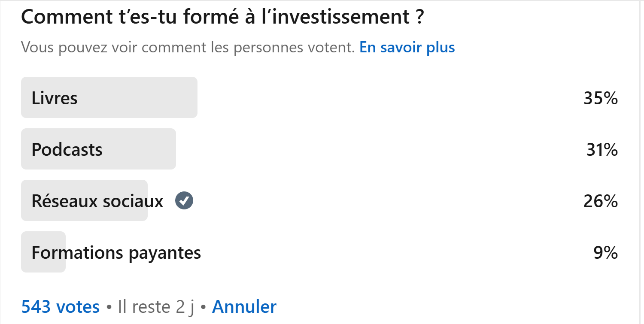Click the 'Vous pouvez voir comment' subtitle text

point(188,47)
